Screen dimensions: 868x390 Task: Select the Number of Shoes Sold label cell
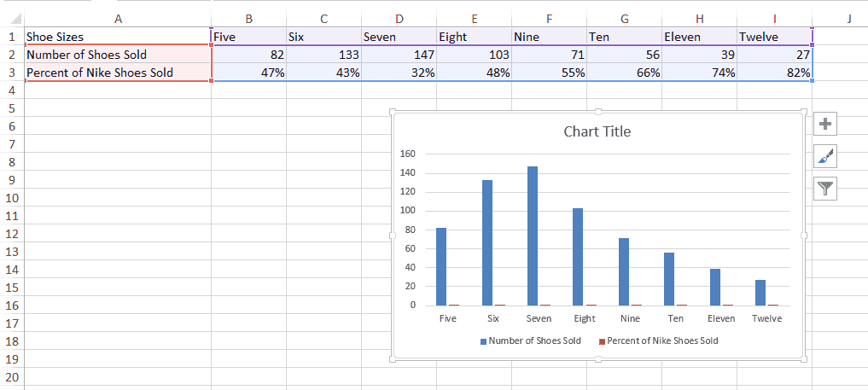click(x=118, y=55)
